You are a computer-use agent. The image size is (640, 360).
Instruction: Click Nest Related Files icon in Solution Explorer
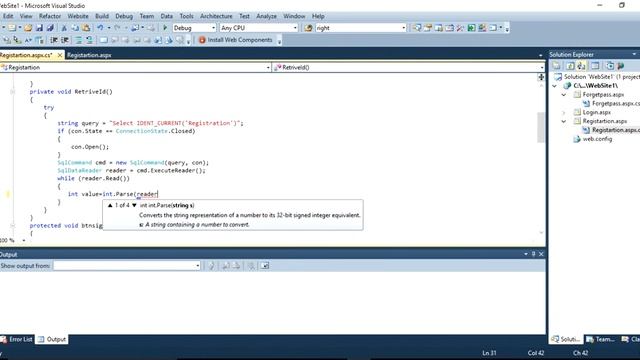click(581, 66)
